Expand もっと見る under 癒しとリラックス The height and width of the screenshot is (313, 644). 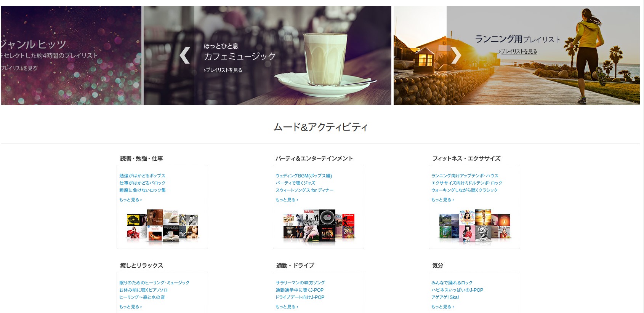point(131,307)
